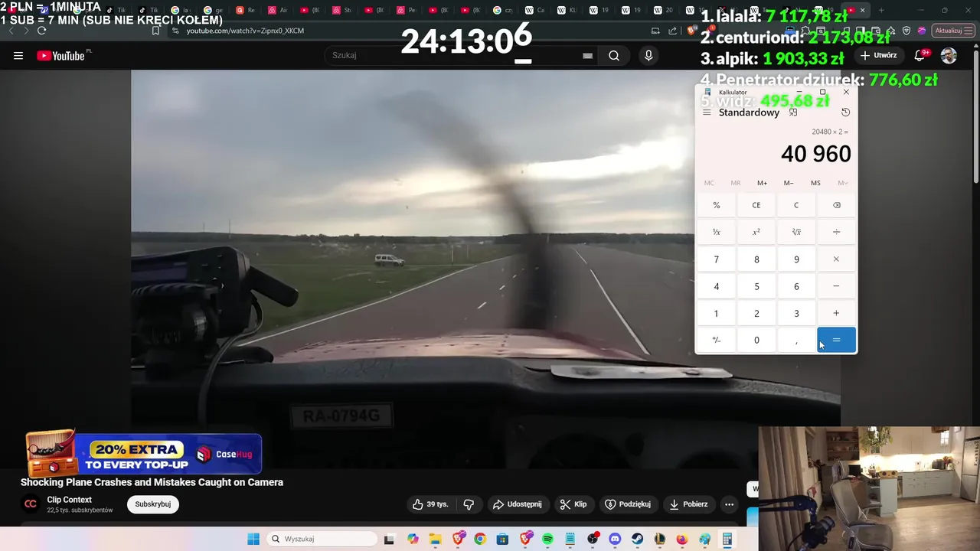This screenshot has width=980, height=551.
Task: Click the Utwórz create button
Action: (x=878, y=55)
